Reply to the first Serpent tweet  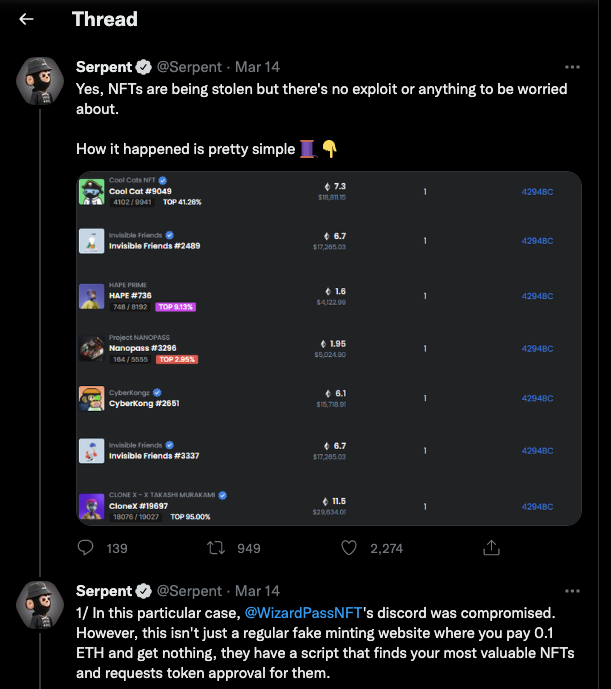(x=86, y=548)
